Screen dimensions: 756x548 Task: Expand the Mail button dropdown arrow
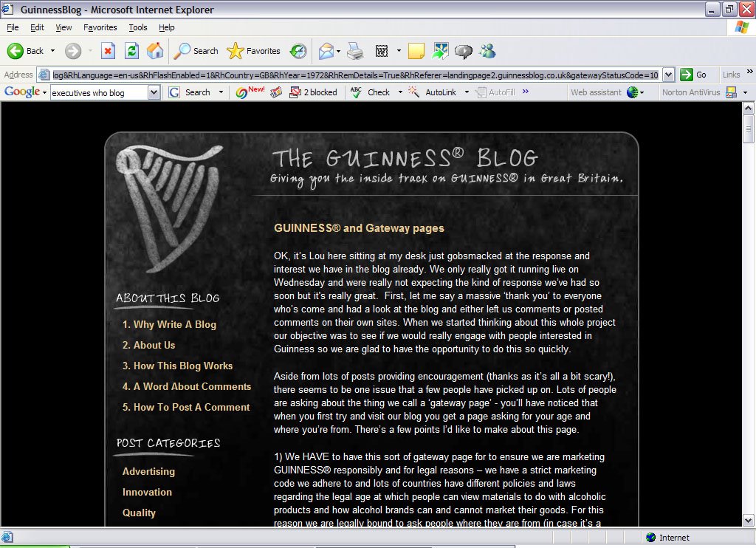338,51
